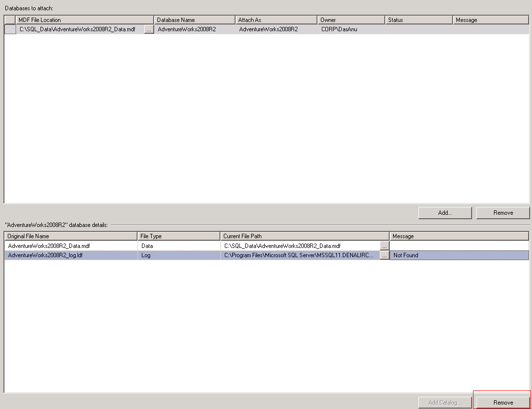Click Remove button below database details grid
Screen dimensions: 532x409
503,403
